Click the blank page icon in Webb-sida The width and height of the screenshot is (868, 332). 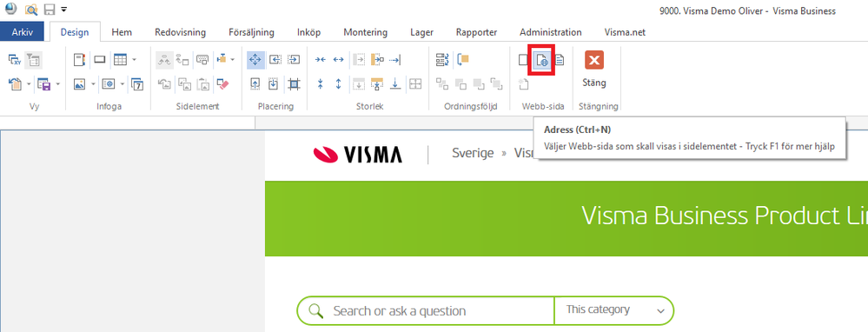point(523,60)
